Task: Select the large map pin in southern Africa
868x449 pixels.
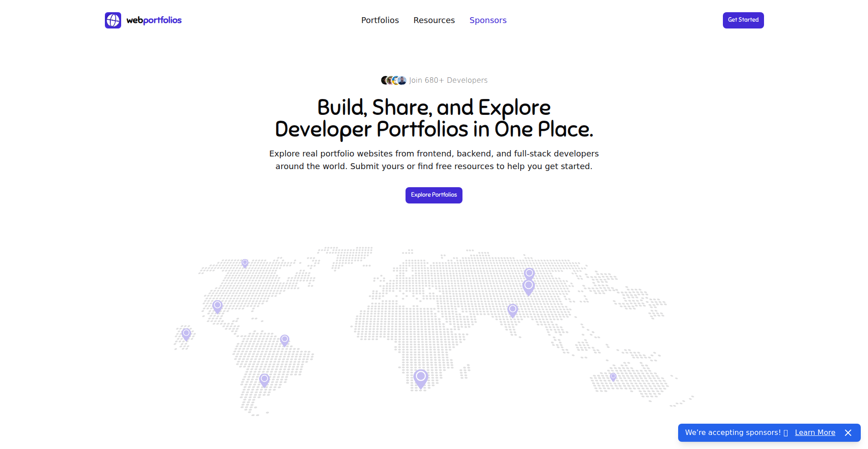Action: click(x=421, y=379)
